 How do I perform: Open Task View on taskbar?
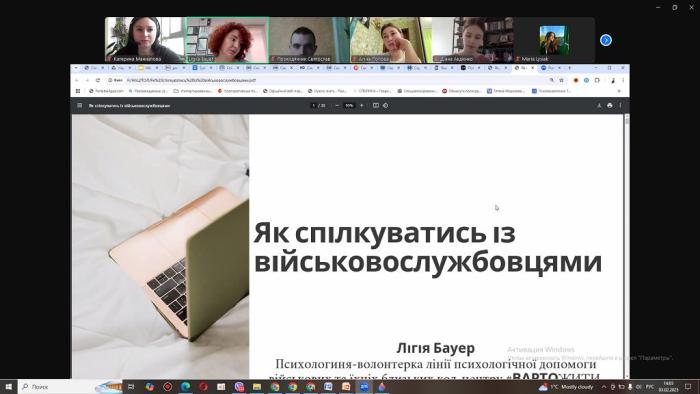pos(131,387)
